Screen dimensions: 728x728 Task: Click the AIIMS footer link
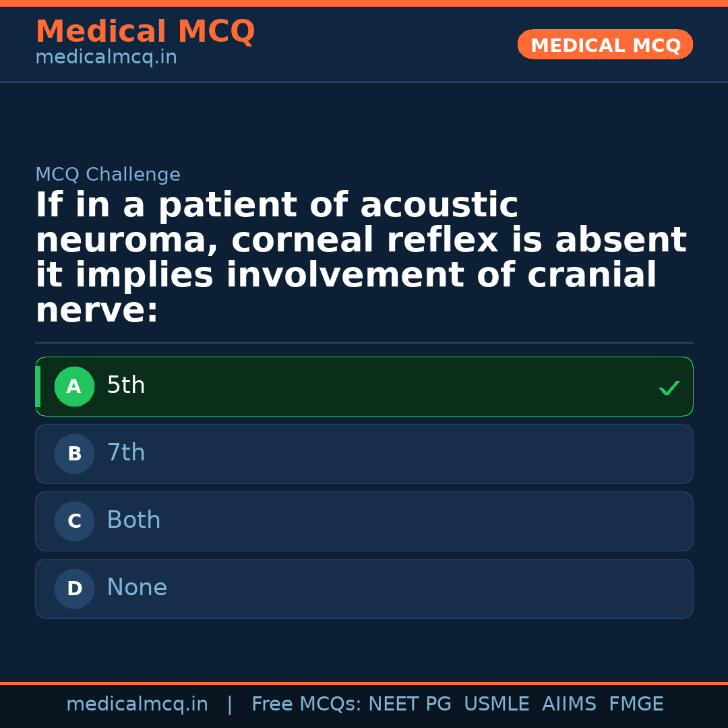570,704
